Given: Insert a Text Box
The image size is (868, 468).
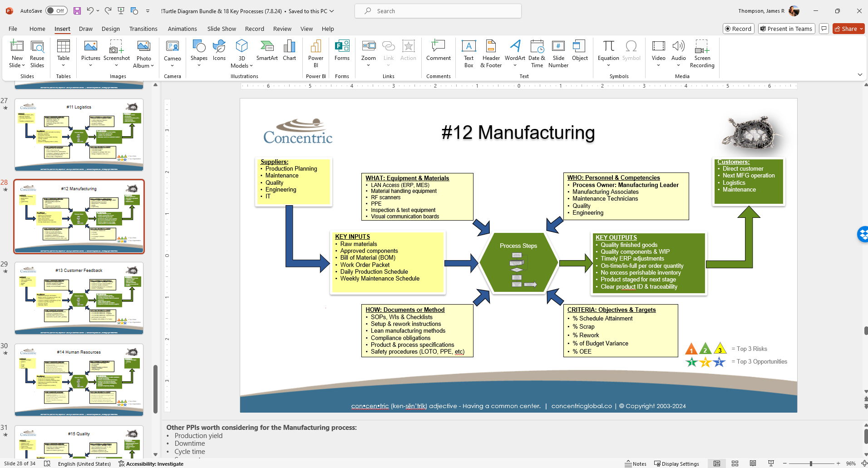Looking at the screenshot, I should coord(469,54).
